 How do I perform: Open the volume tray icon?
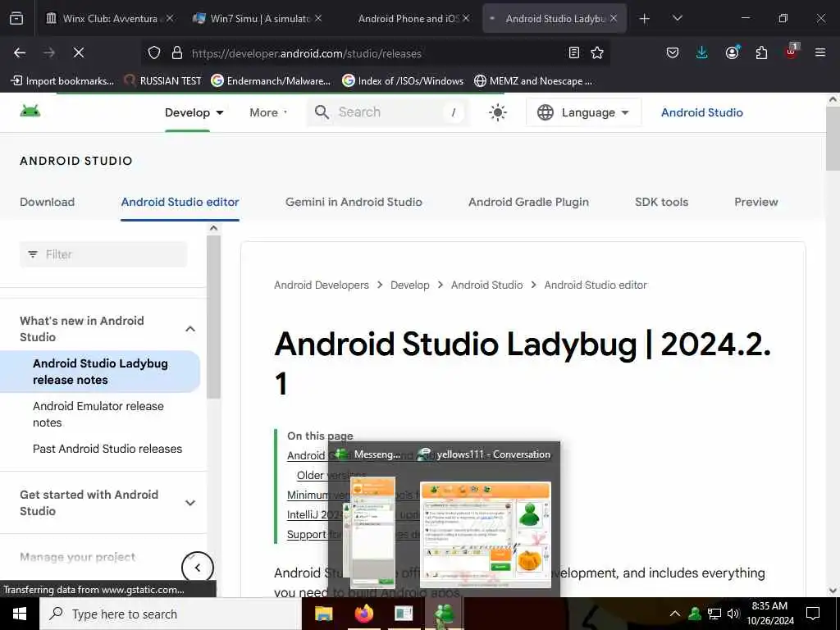pyautogui.click(x=733, y=614)
